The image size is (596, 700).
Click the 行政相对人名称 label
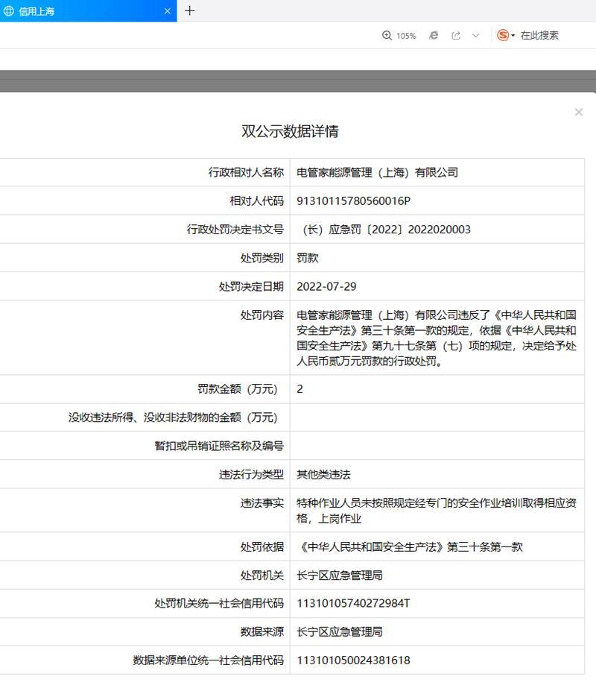(247, 172)
